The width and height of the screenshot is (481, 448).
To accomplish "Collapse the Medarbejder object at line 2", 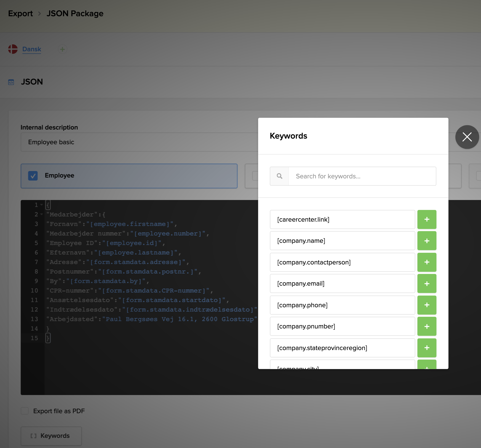I will tap(42, 214).
